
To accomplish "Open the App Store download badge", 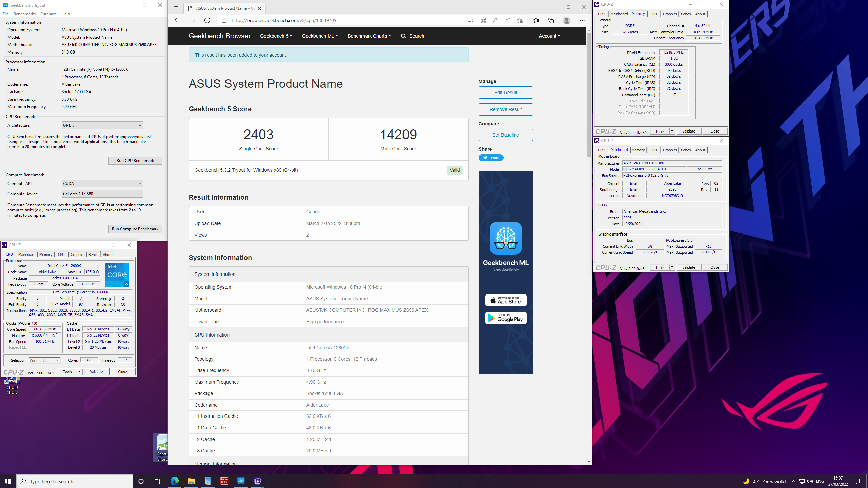I will 506,300.
